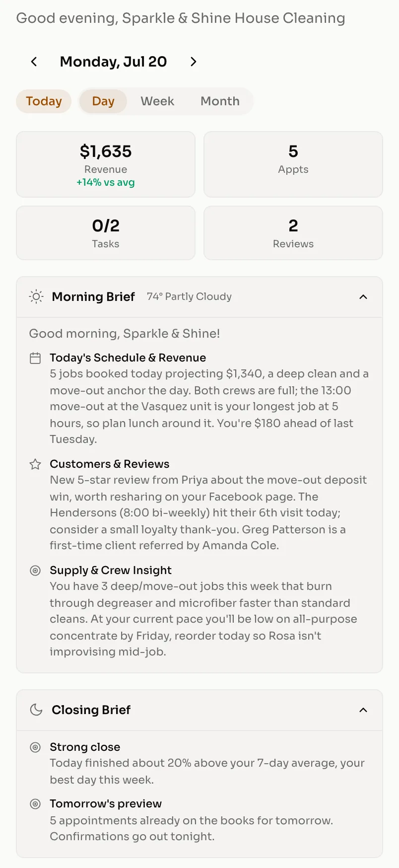Collapse the Morning Brief section chevron
Screen dimensions: 399x868
(x=363, y=296)
